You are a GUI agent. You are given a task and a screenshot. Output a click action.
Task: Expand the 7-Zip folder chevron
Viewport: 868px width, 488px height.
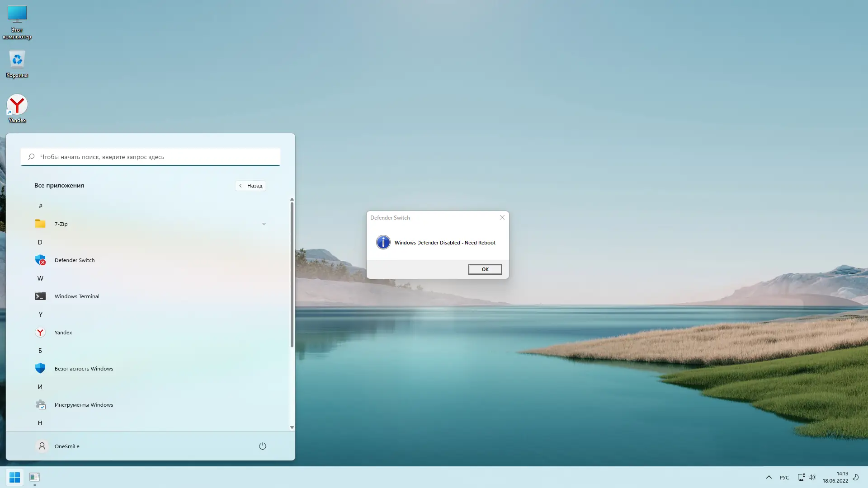tap(264, 224)
